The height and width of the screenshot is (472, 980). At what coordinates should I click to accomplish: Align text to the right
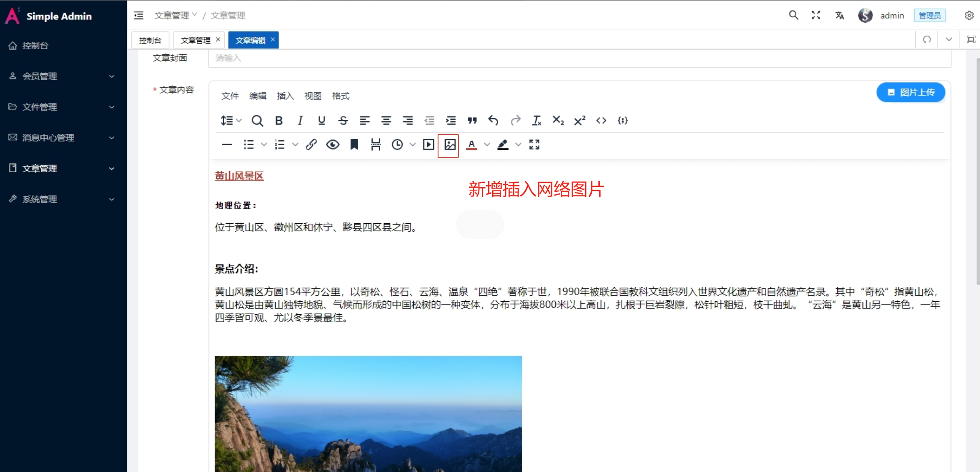407,121
